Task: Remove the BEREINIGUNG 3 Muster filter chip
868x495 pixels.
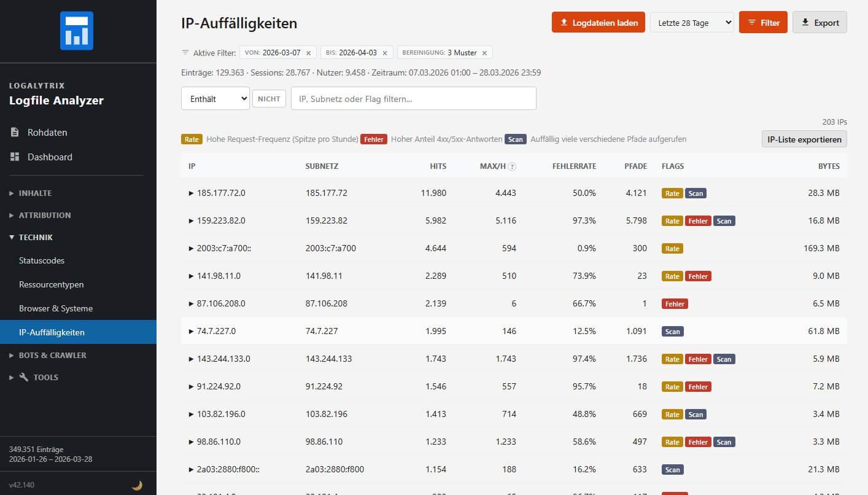Action: [x=484, y=52]
